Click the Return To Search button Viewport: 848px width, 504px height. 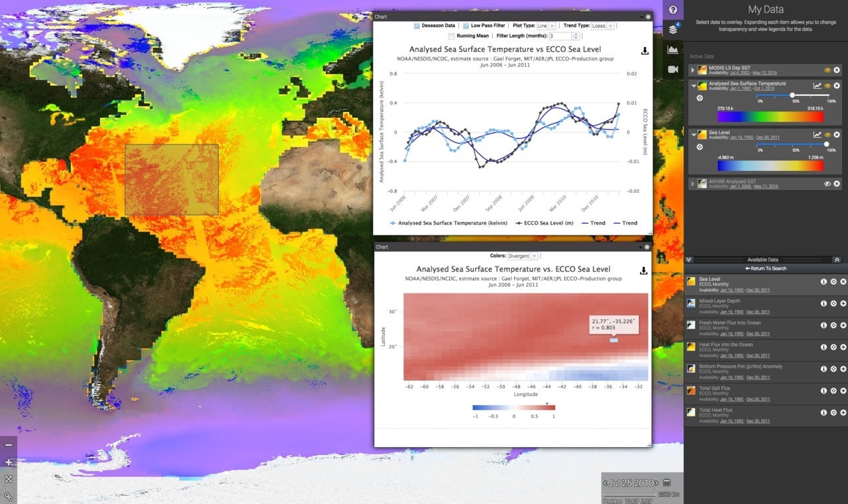tap(765, 268)
